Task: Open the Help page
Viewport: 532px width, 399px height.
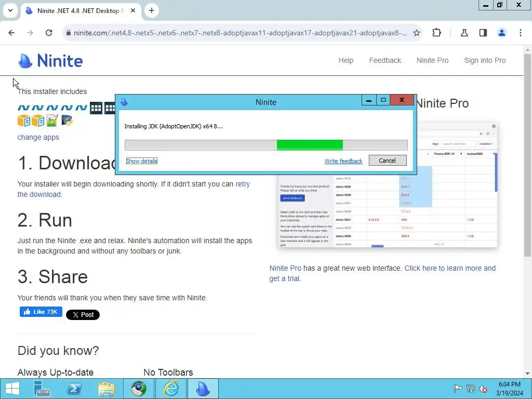Action: pos(345,60)
